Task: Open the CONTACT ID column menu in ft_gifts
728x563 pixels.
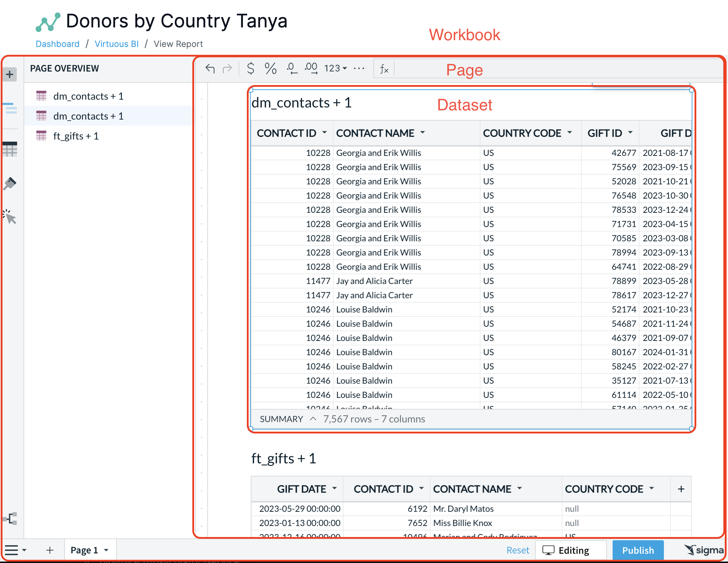Action: 421,488
